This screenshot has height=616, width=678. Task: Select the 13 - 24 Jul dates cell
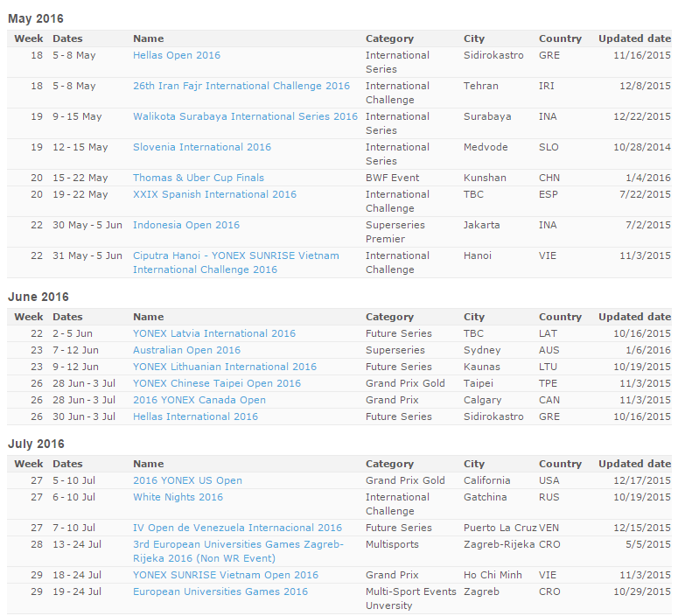click(77, 544)
